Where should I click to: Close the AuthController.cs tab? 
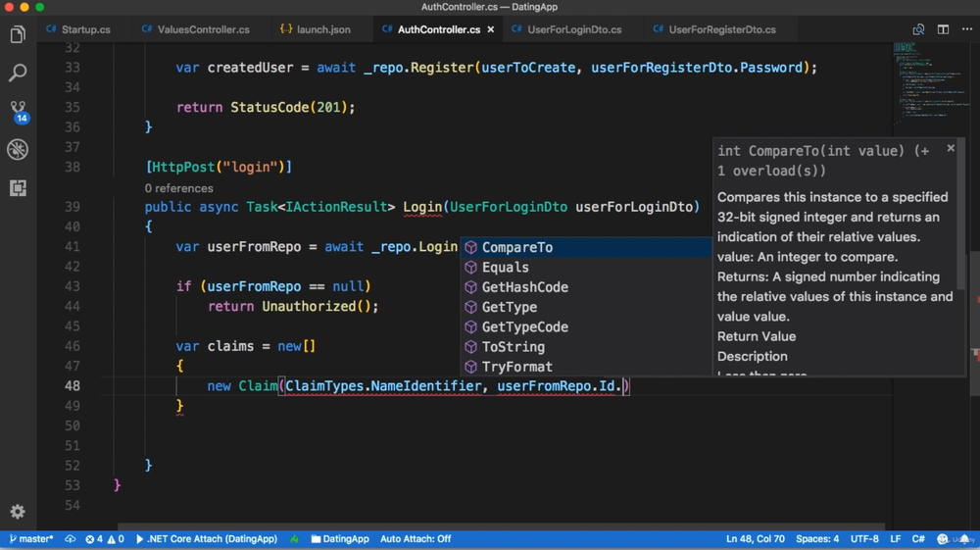coord(491,29)
